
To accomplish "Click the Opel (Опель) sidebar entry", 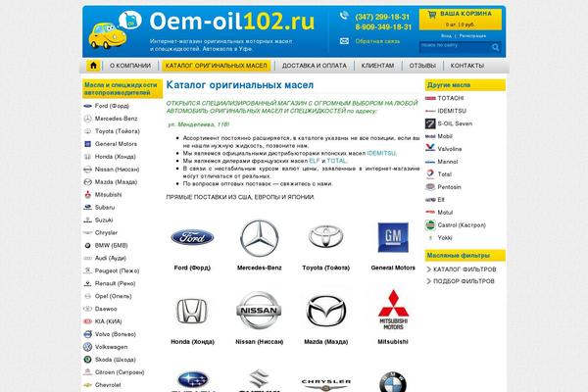I will 113,296.
